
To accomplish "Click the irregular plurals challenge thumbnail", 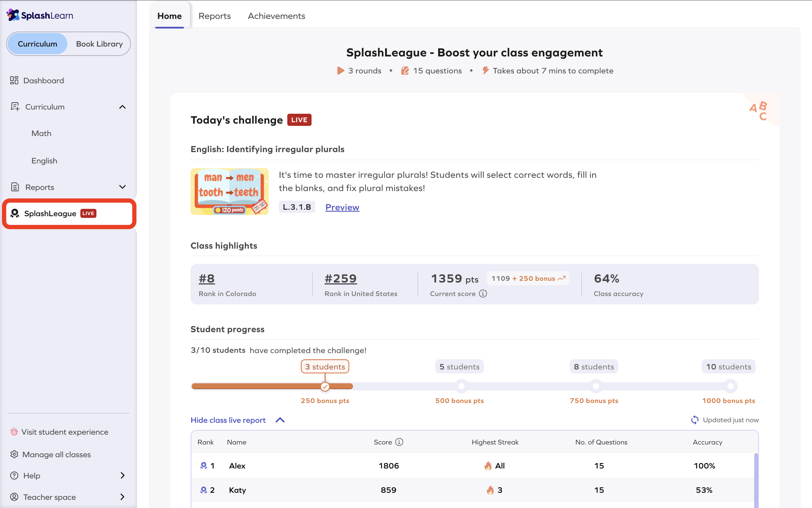I will 230,192.
